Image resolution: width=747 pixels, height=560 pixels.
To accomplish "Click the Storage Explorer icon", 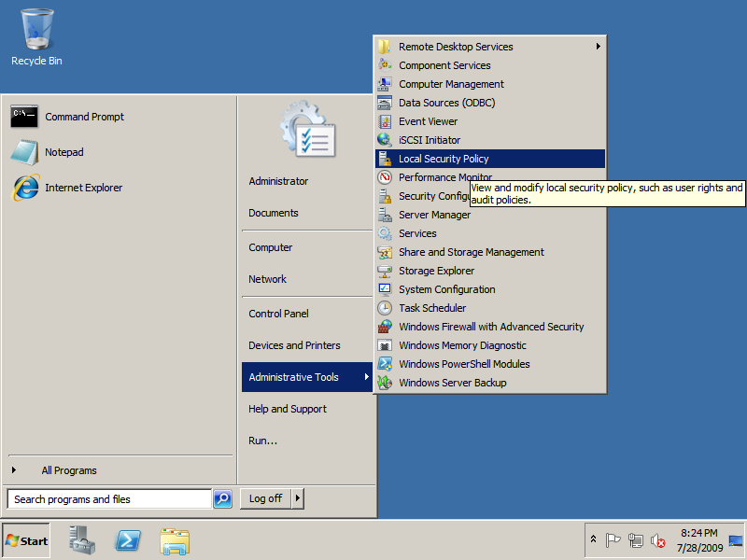I will 385,271.
